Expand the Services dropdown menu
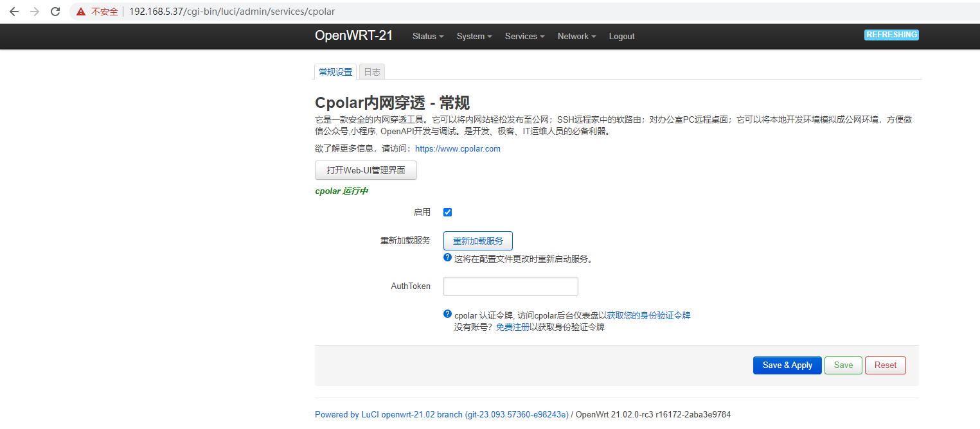Screen dimensions: 980x429 click(x=524, y=37)
